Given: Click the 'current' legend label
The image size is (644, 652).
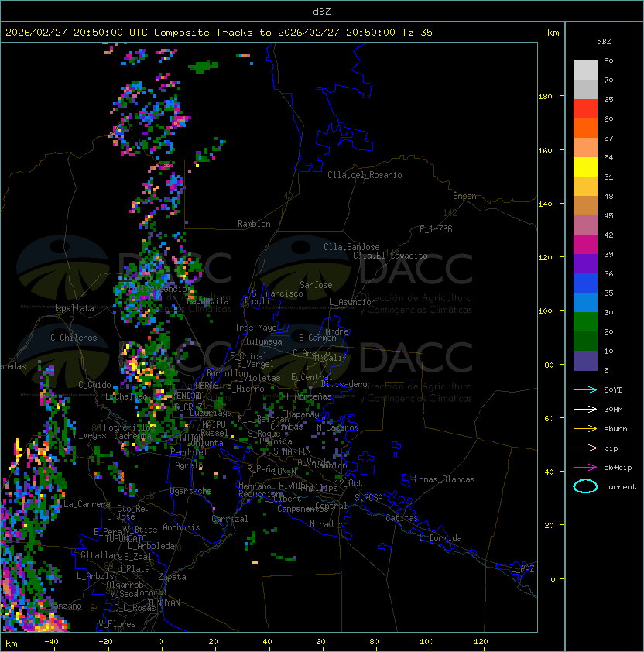Looking at the screenshot, I should [x=620, y=487].
